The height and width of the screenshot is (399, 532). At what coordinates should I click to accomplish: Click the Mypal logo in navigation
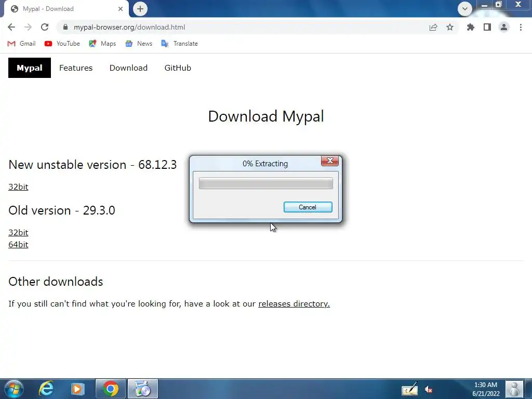coord(30,68)
